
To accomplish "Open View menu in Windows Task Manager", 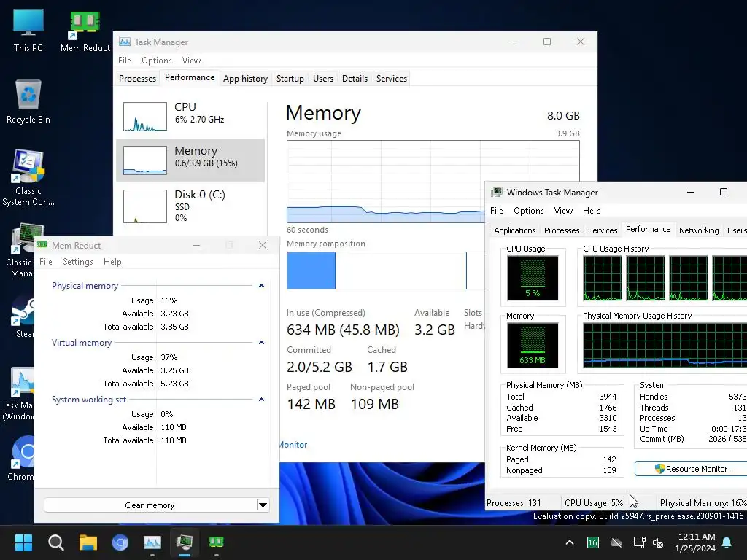I will pyautogui.click(x=563, y=211).
